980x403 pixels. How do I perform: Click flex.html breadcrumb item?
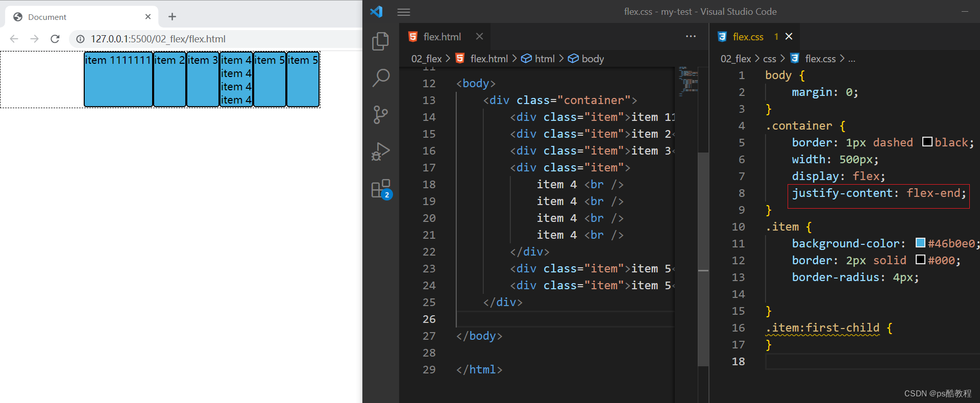pos(489,59)
